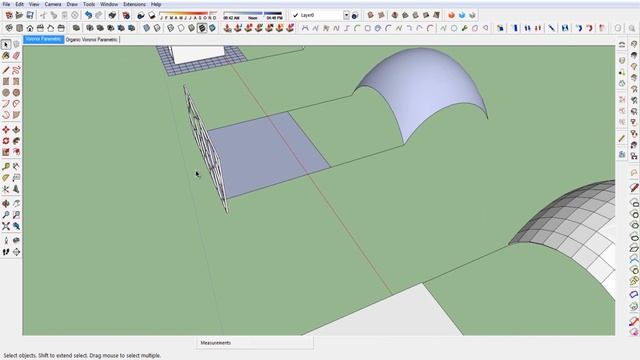Click the Zoom Extents tool
This screenshot has height=360, width=640.
pos(6,226)
